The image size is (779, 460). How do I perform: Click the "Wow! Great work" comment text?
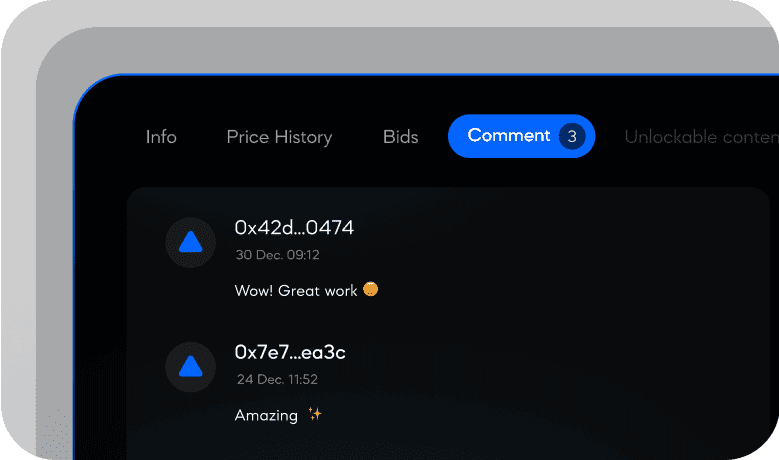pyautogui.click(x=296, y=291)
